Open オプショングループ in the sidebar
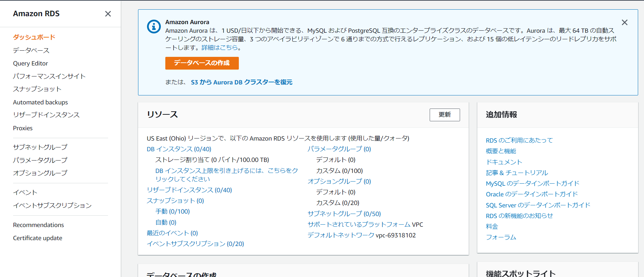Viewport: 644px width, 277px height. (x=40, y=173)
